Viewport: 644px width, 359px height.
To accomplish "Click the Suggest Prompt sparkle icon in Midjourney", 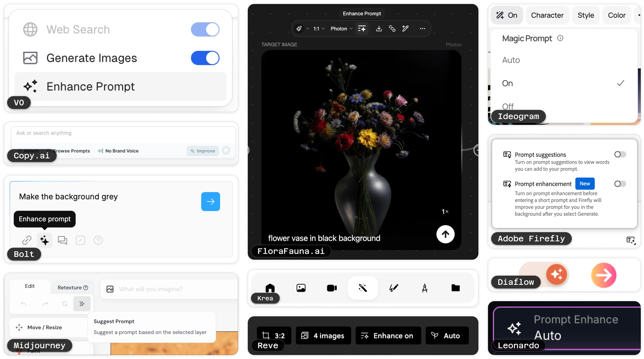I will (x=82, y=304).
